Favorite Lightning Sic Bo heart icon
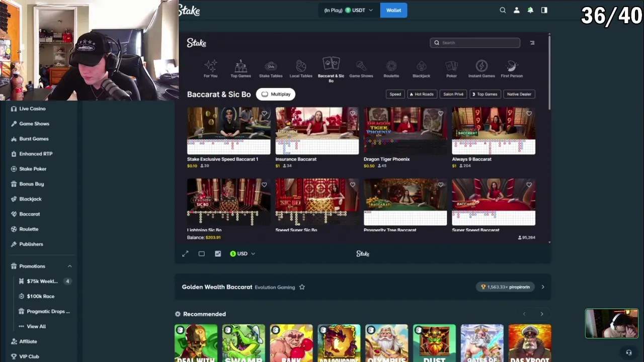Image resolution: width=644 pixels, height=362 pixels. point(264,185)
